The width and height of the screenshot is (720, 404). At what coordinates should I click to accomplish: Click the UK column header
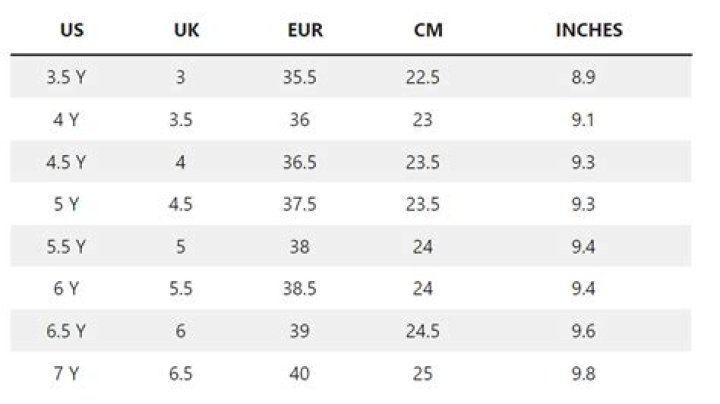[x=186, y=30]
